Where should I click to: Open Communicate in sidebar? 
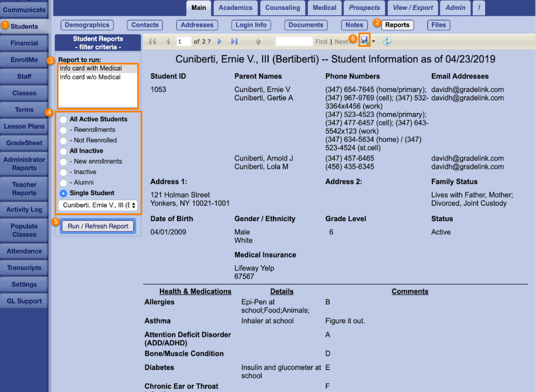[24, 9]
